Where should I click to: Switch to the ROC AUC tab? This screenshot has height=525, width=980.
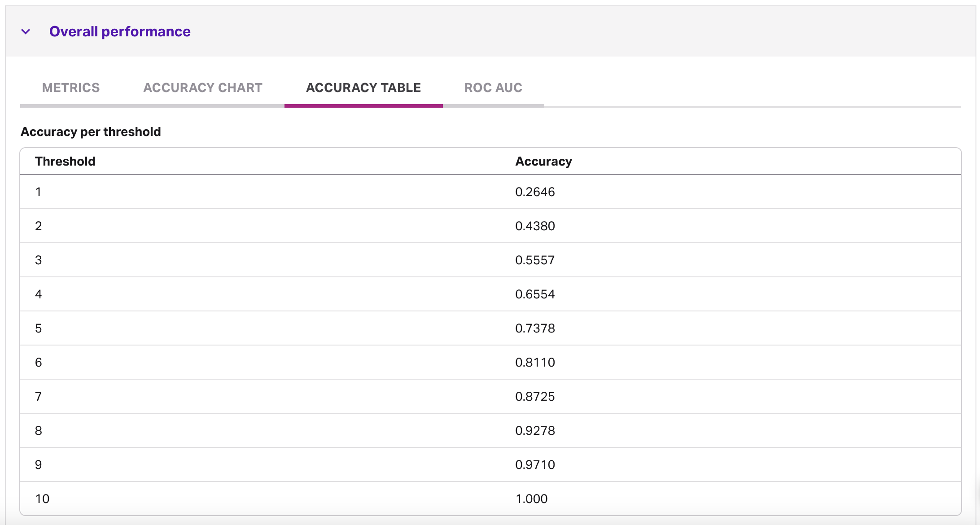click(493, 87)
